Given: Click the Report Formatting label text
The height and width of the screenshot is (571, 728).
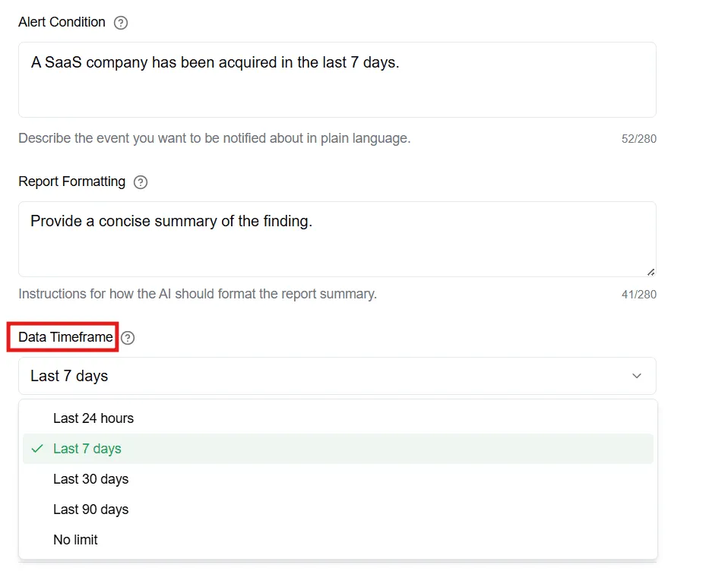Looking at the screenshot, I should coord(72,181).
